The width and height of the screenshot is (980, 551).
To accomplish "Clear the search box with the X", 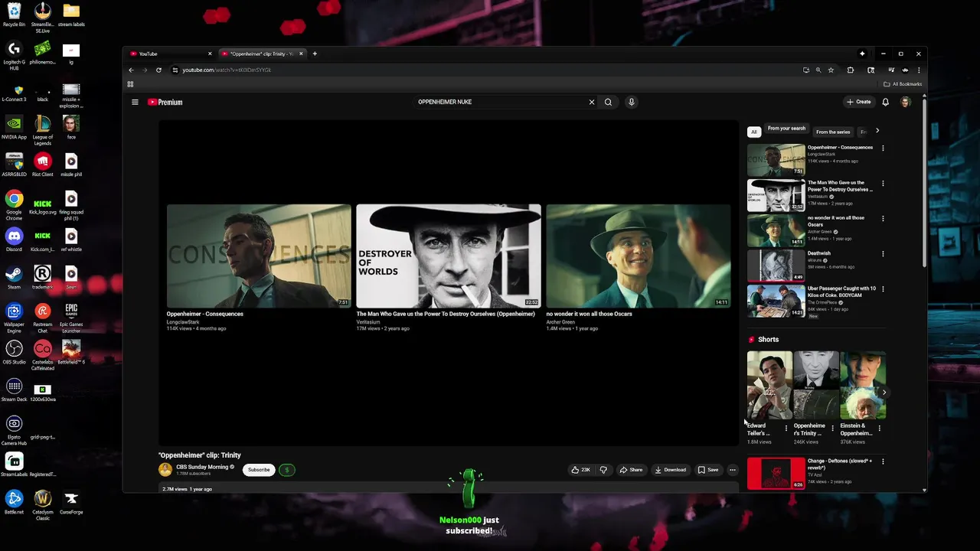I will (591, 102).
